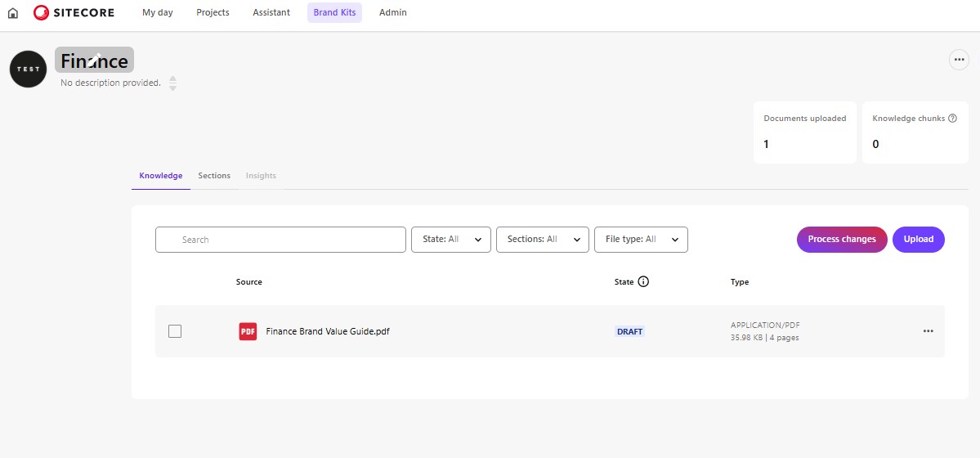Click the description resize arrows
The image size is (980, 458).
click(172, 83)
